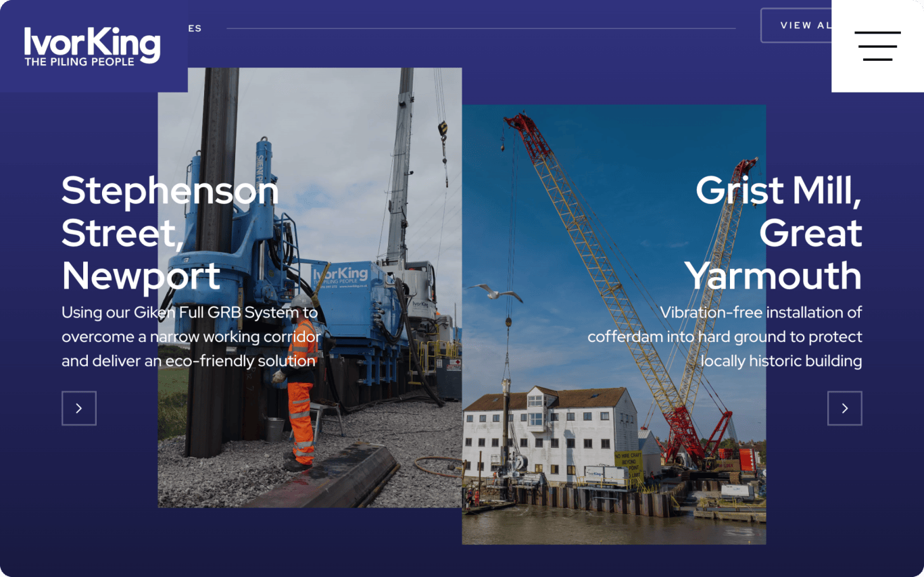The image size is (924, 577).
Task: Open the Stephenson Street, Newport heading
Action: pyautogui.click(x=170, y=232)
